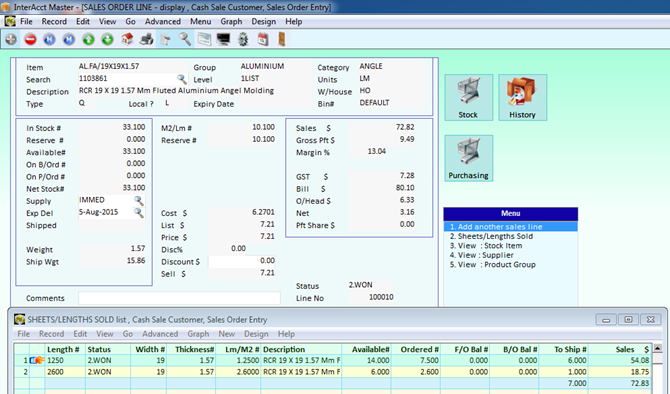The image size is (670, 394).
Task: Click the 'Available#' column header
Action: [x=367, y=349]
